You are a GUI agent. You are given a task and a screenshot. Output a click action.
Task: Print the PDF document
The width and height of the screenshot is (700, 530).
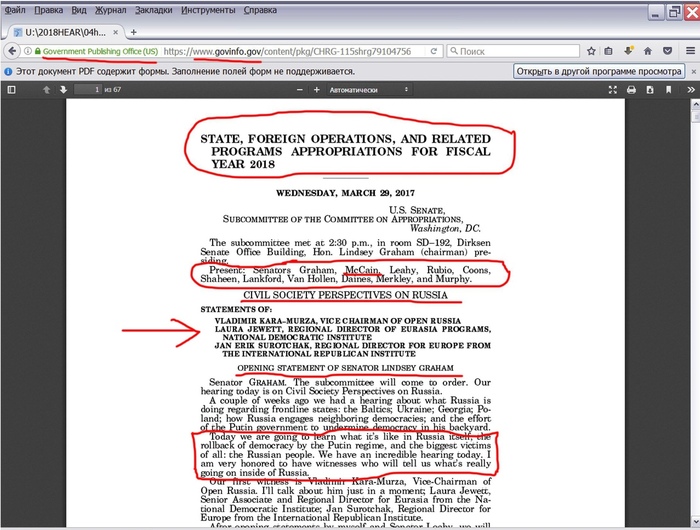pos(631,90)
